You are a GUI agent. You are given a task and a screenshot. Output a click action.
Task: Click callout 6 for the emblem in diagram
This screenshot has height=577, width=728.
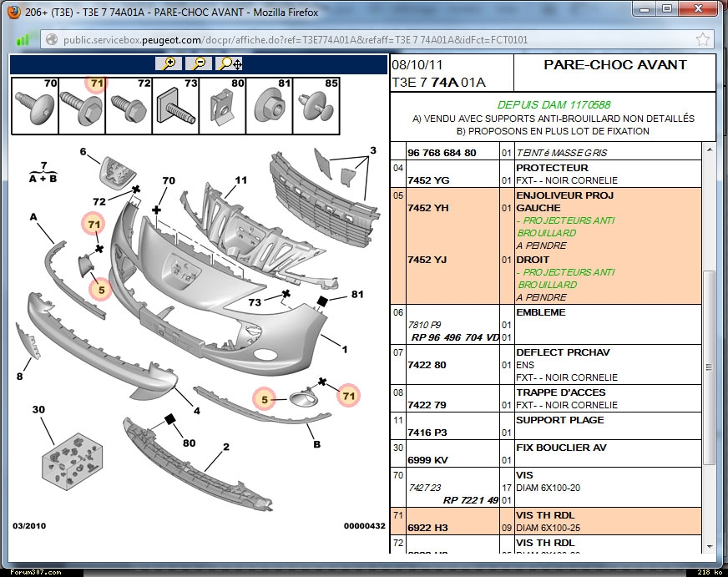[83, 151]
